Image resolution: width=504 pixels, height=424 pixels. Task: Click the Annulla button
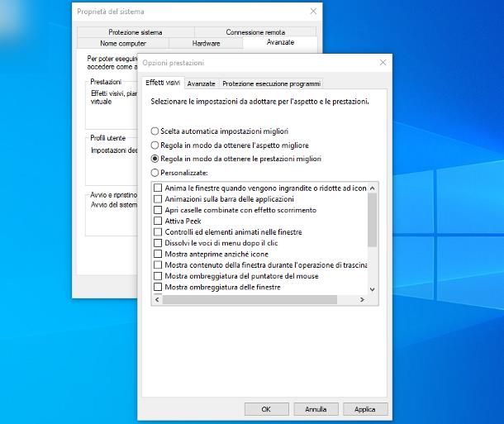[x=316, y=409]
